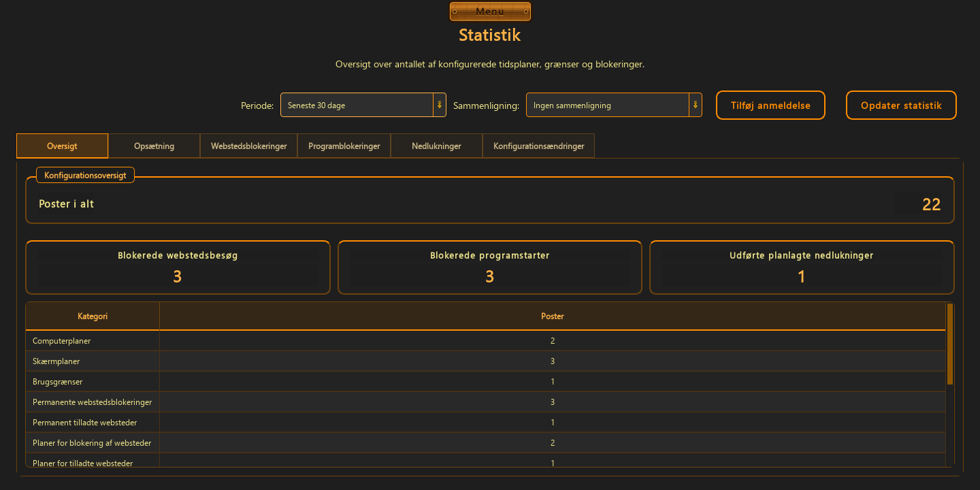This screenshot has width=980, height=490.
Task: Click the Tilføj anmeldelse button
Action: click(770, 105)
